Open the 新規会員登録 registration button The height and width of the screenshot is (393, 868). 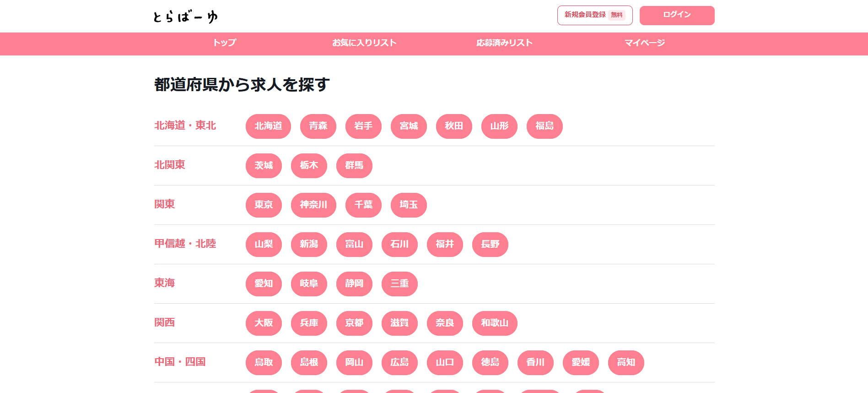(594, 15)
